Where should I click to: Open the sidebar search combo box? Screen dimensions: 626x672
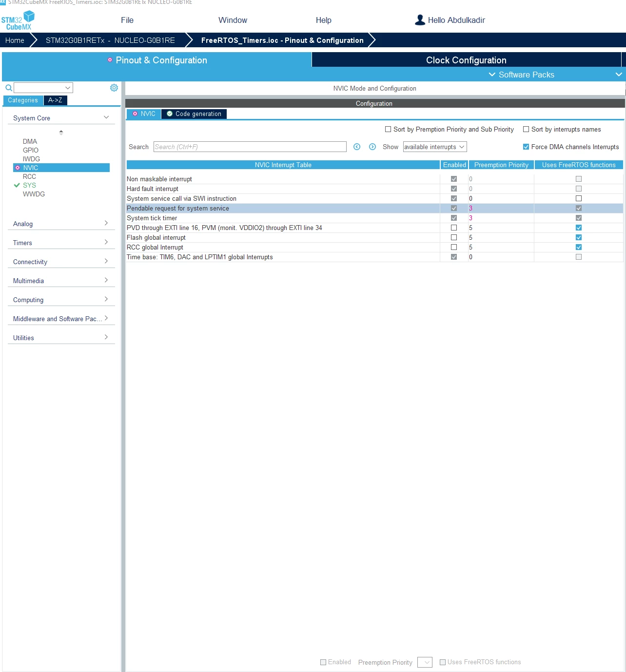coord(43,88)
